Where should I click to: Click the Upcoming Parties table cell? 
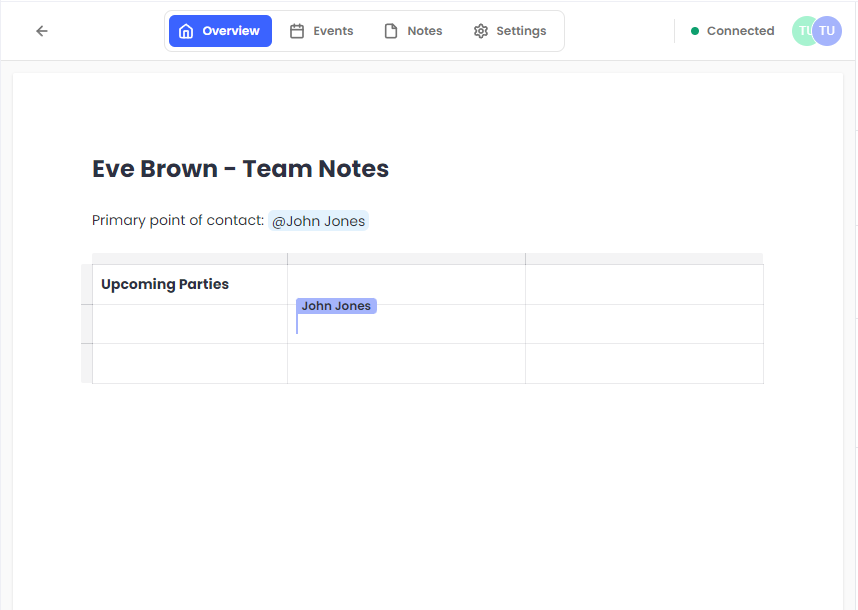coord(165,284)
